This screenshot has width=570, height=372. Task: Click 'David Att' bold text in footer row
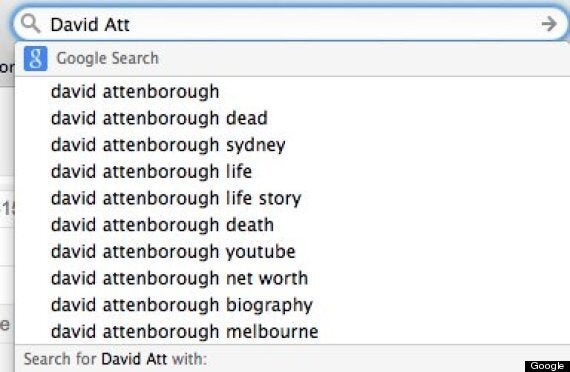click(134, 359)
